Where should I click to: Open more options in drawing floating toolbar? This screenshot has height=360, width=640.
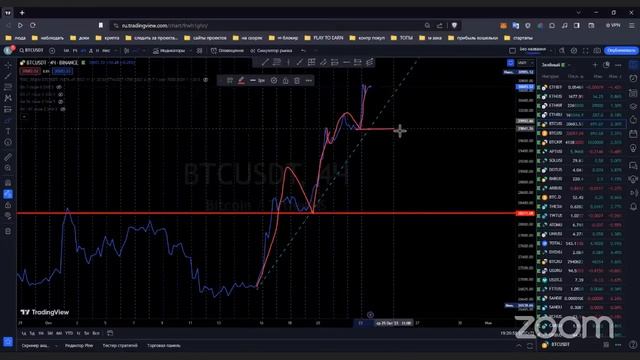(309, 80)
